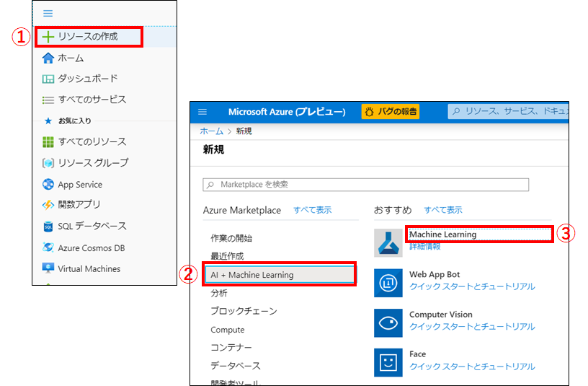Click the ダッシュボード dashboard icon

48,79
